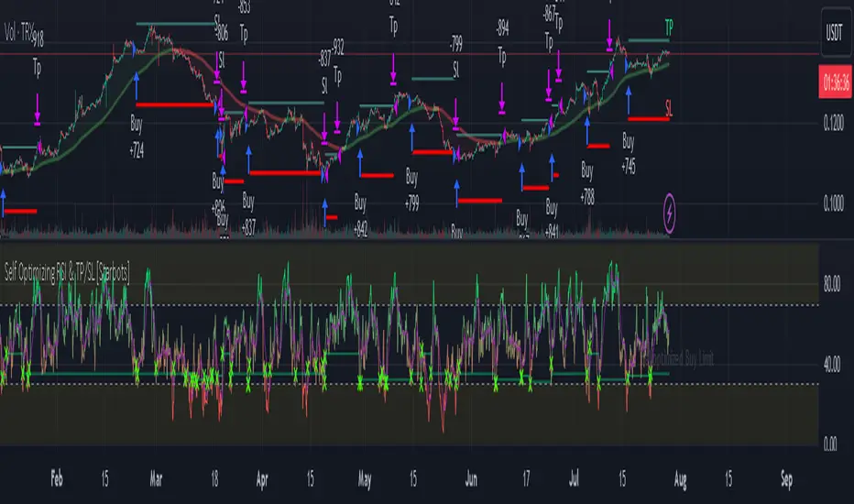Click the red 01:36:36 countdown label
Image resolution: width=854 pixels, height=504 pixels.
pos(836,82)
